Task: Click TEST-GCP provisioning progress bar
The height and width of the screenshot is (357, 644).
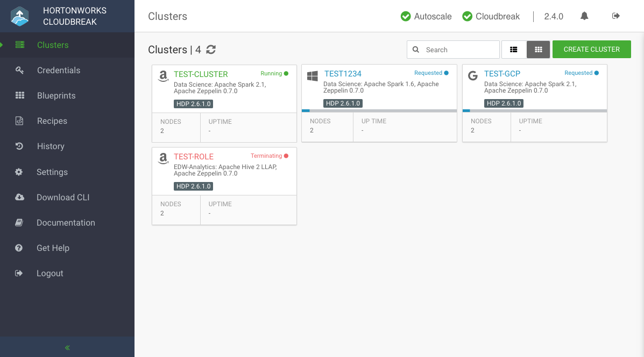Action: point(535,110)
